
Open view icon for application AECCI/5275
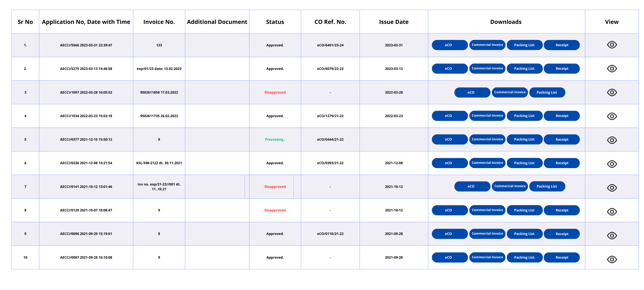coord(611,69)
